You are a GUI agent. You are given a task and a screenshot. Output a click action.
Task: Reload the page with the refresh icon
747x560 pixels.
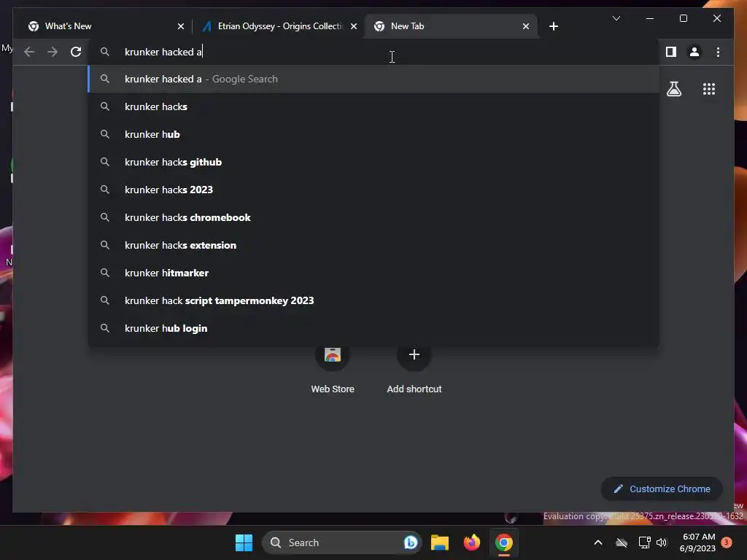pos(76,52)
